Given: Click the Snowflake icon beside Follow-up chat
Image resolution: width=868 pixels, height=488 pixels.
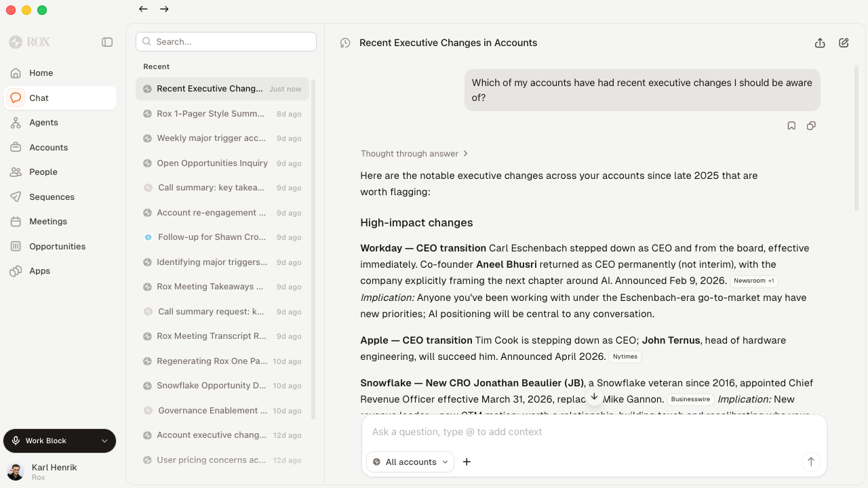Looking at the screenshot, I should pyautogui.click(x=148, y=237).
